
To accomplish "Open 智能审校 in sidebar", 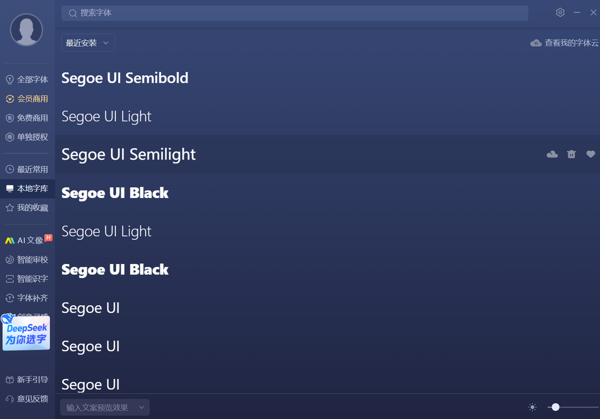I will pos(28,260).
